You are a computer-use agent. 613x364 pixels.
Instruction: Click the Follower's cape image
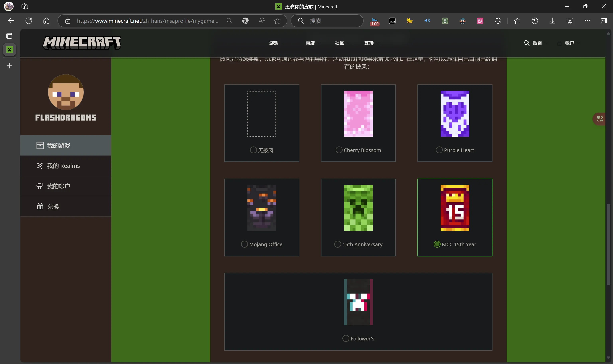click(358, 302)
